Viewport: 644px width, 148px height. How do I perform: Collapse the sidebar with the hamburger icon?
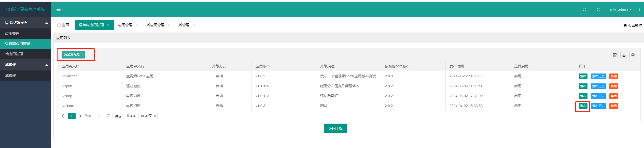[x=59, y=9]
